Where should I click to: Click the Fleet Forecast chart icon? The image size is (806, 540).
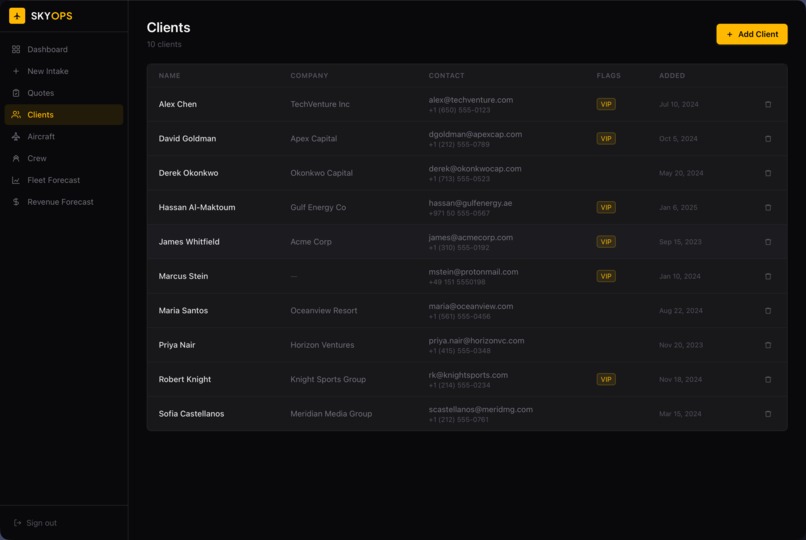pos(16,180)
